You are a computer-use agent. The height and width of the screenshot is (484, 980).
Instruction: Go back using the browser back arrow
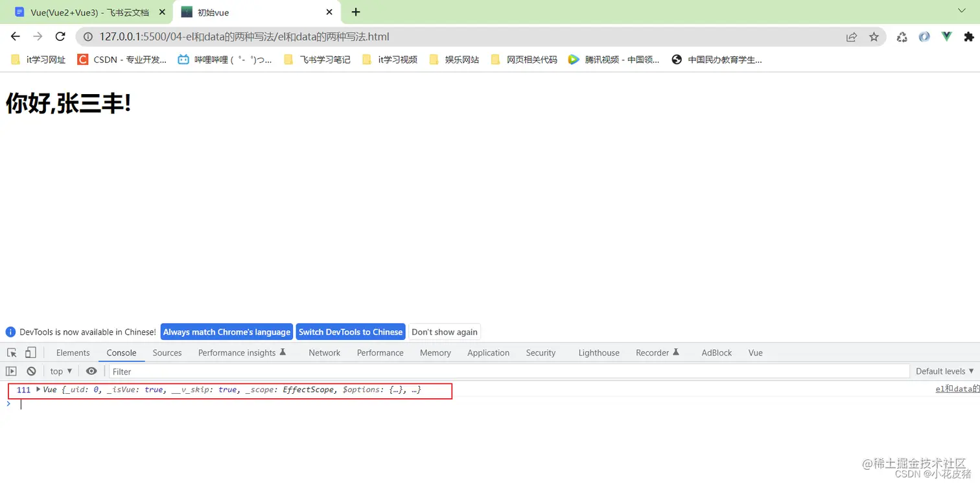pos(16,37)
